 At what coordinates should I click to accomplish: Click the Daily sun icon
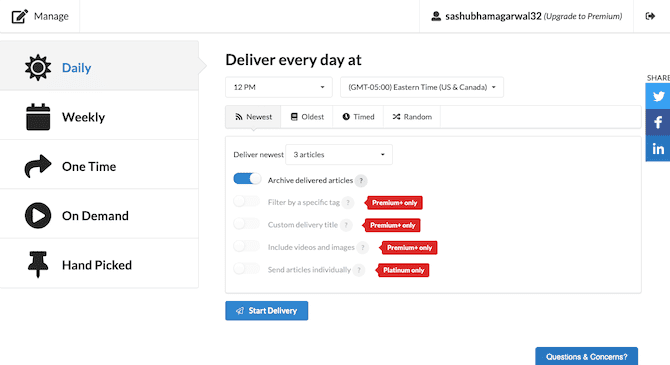pos(38,68)
